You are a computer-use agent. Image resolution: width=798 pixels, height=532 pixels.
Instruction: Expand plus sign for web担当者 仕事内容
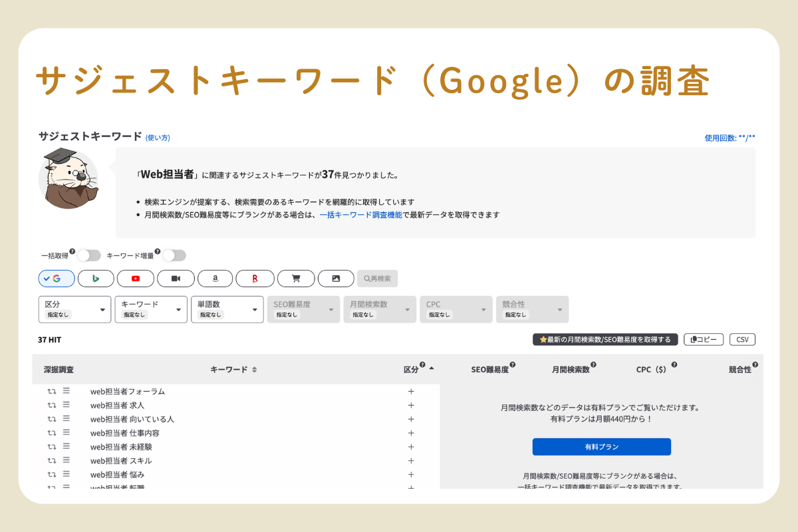[411, 433]
